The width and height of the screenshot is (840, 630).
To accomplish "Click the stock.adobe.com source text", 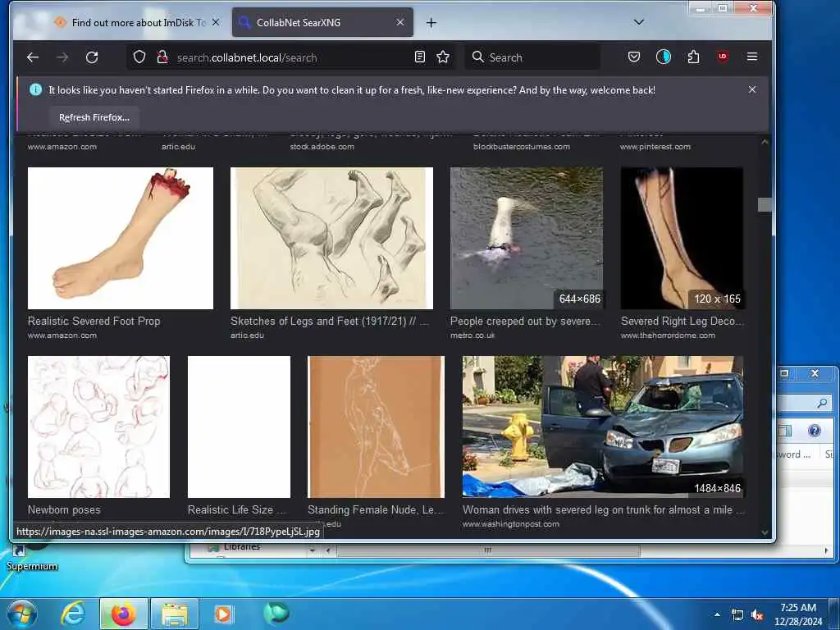I will click(322, 147).
